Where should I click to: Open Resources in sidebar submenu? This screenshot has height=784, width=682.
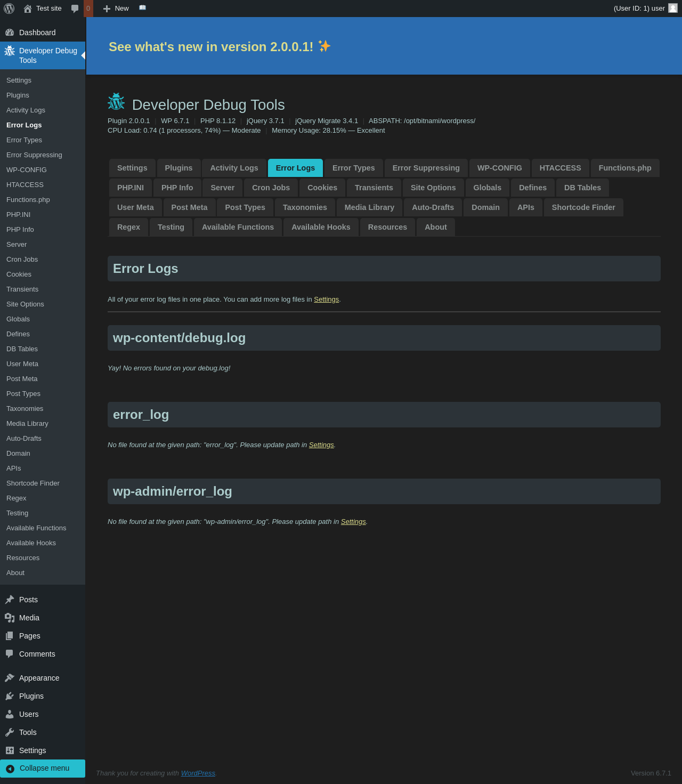pyautogui.click(x=43, y=558)
